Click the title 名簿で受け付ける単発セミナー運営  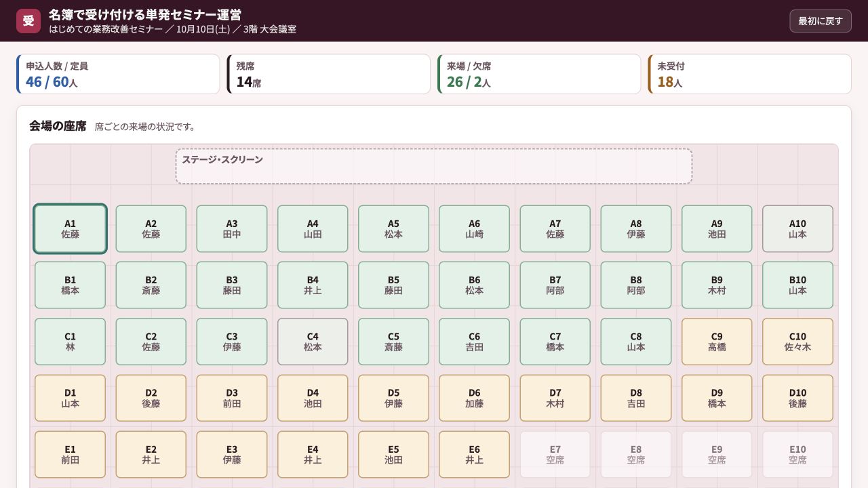point(145,15)
